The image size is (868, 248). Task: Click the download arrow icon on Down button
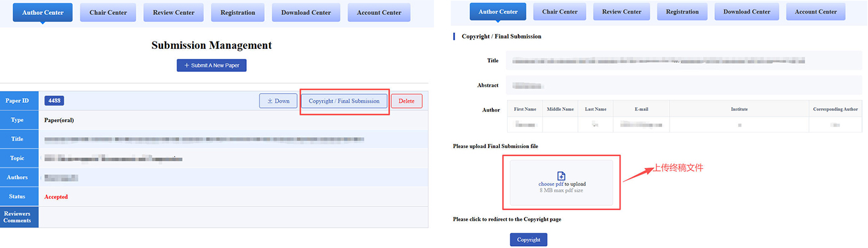(x=270, y=101)
